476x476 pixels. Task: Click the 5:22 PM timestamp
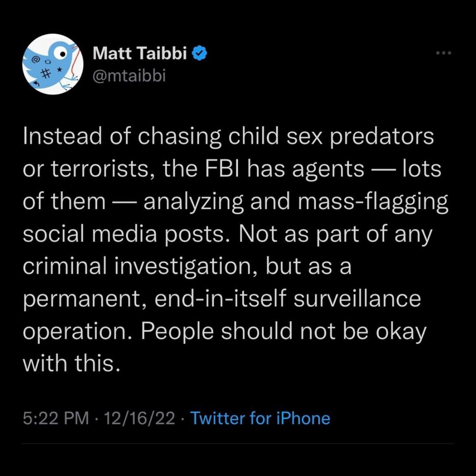pos(56,417)
